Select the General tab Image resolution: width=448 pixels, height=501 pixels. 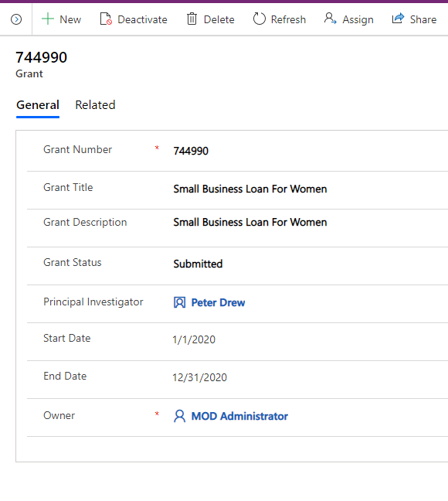point(38,105)
